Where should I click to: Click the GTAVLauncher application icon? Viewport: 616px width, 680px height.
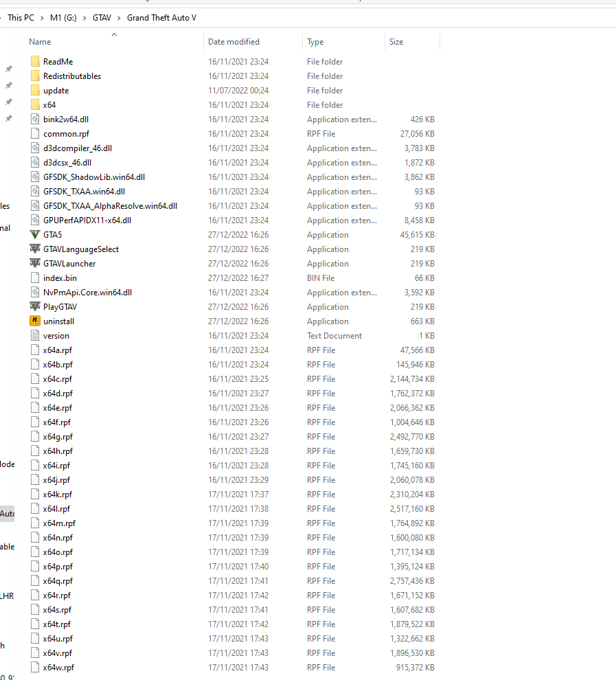[x=35, y=263]
